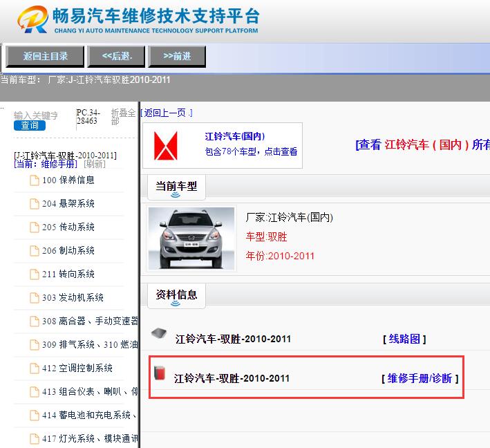490x448 pixels.
Task: Open page icon next to 308 离合器
Action: [35, 321]
